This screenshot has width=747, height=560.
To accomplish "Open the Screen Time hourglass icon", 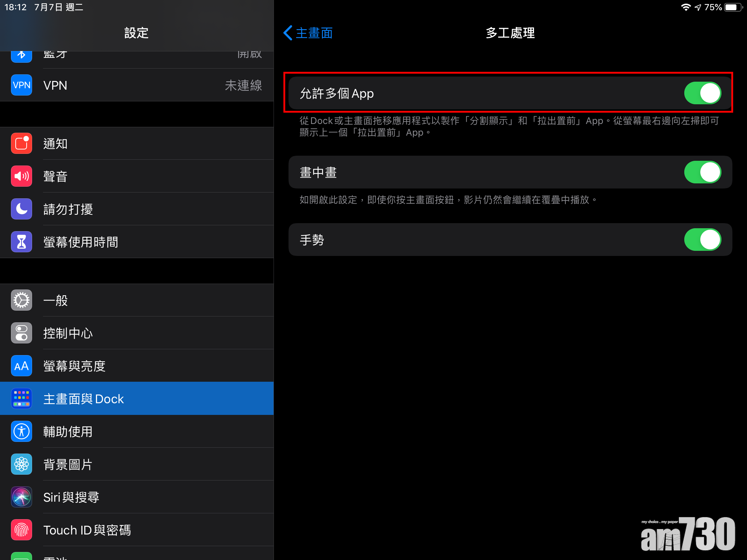I will [x=22, y=242].
